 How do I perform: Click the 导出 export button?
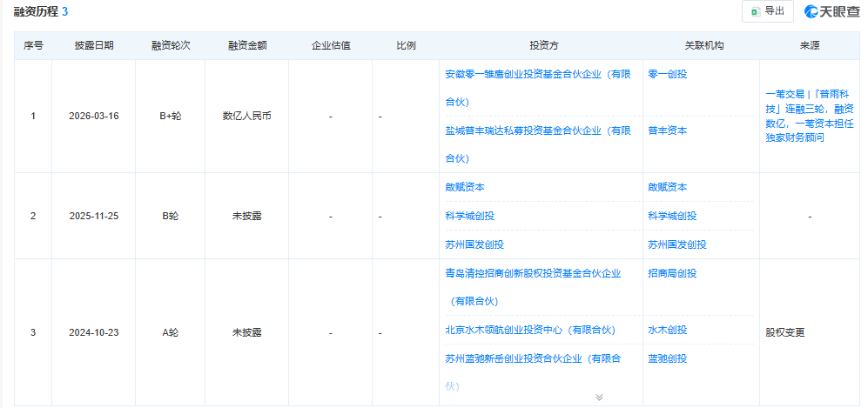pos(767,11)
